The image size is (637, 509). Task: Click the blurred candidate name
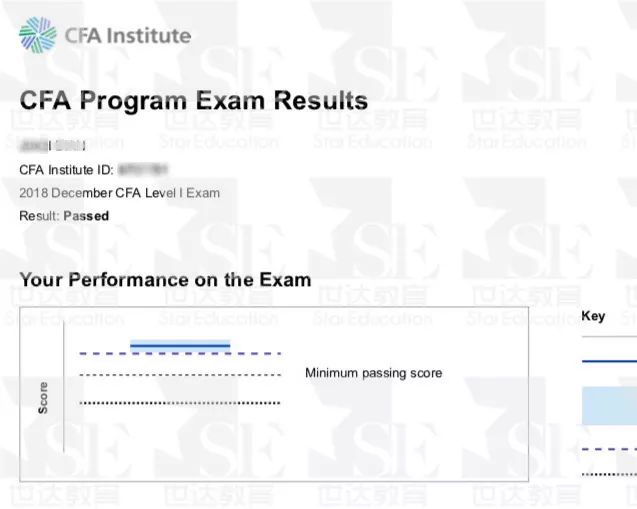[x=53, y=145]
